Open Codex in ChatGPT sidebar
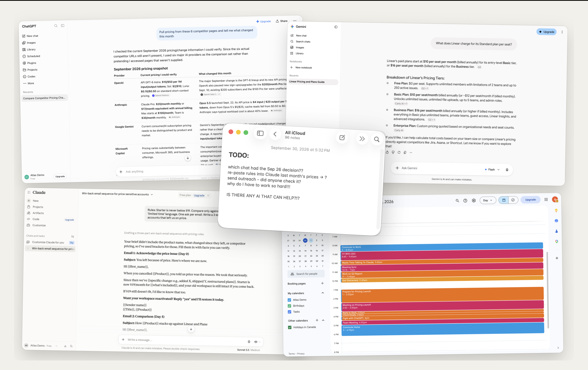This screenshot has height=370, width=588. [x=29, y=76]
